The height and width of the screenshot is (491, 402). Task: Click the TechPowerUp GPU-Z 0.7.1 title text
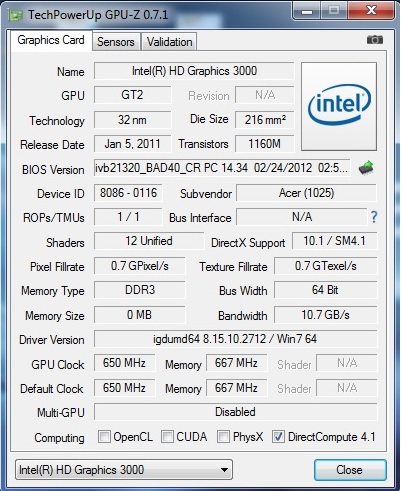point(98,15)
